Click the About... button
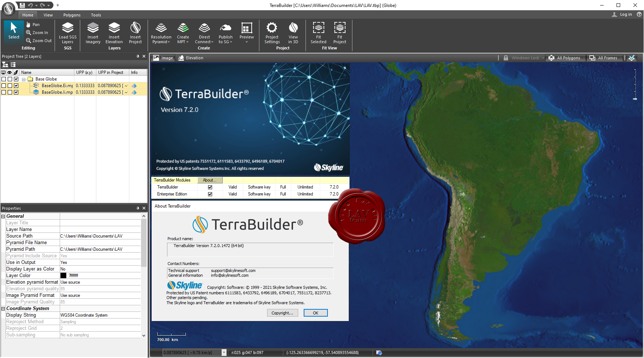Viewport: 644px width, 358px height. tap(210, 180)
